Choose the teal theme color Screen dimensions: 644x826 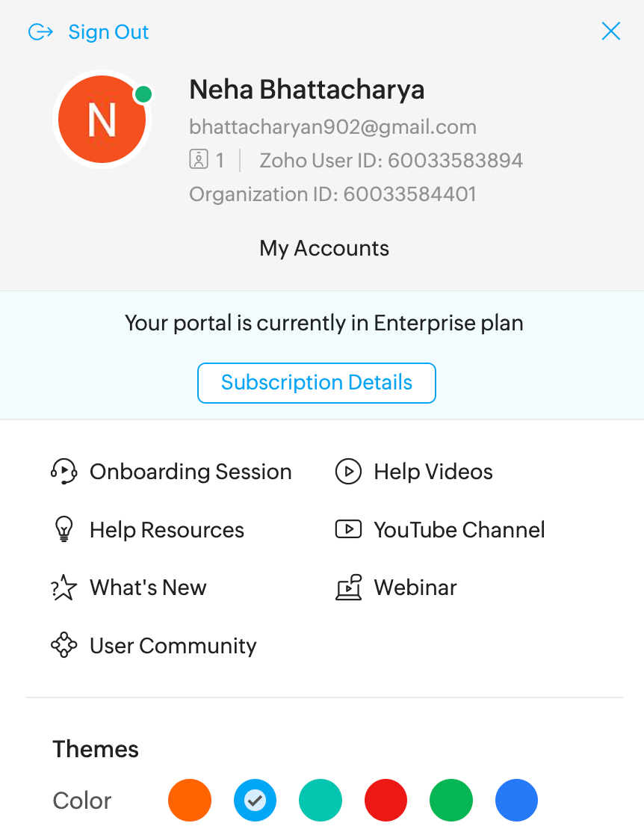coord(321,801)
